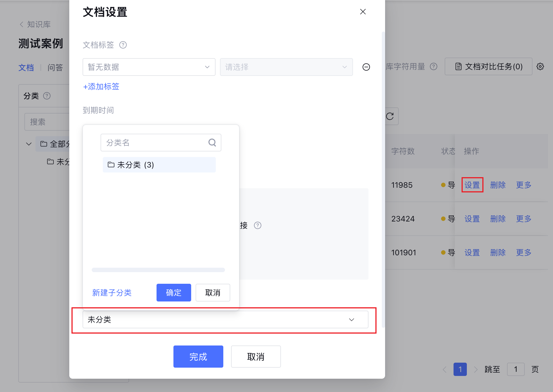Open the 暂无数据 tag dropdown

tap(149, 67)
